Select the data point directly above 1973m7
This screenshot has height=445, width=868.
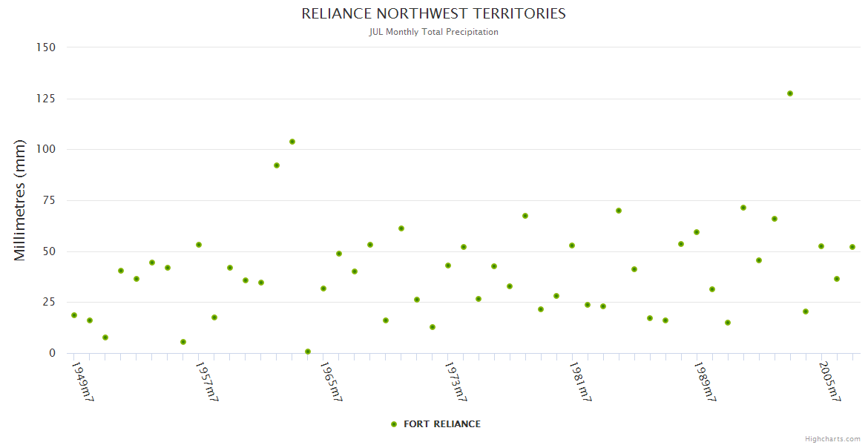click(x=448, y=266)
